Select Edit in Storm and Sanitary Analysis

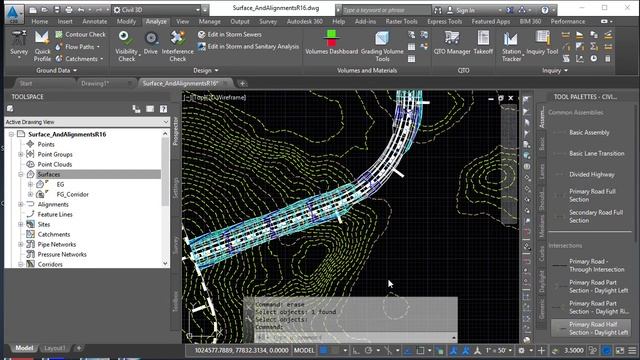(x=248, y=47)
